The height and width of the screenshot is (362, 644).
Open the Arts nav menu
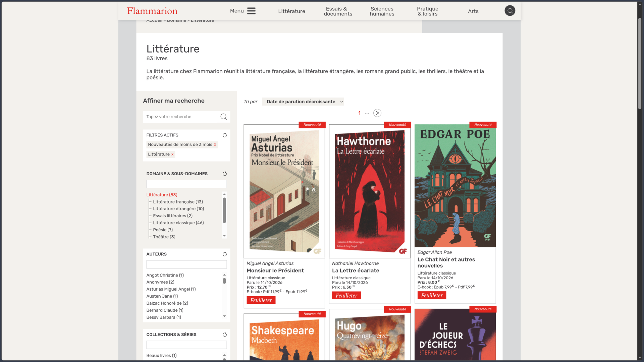pyautogui.click(x=473, y=11)
